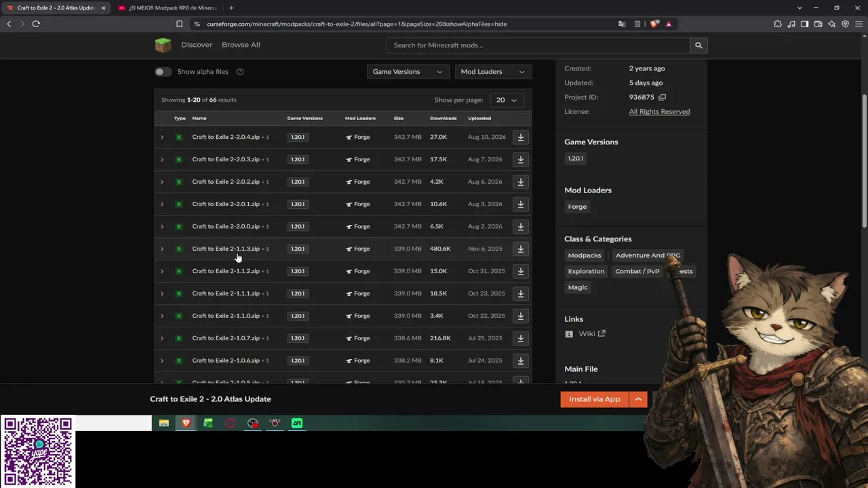The height and width of the screenshot is (488, 868).
Task: Open media playlist music-note icon
Action: tap(791, 24)
